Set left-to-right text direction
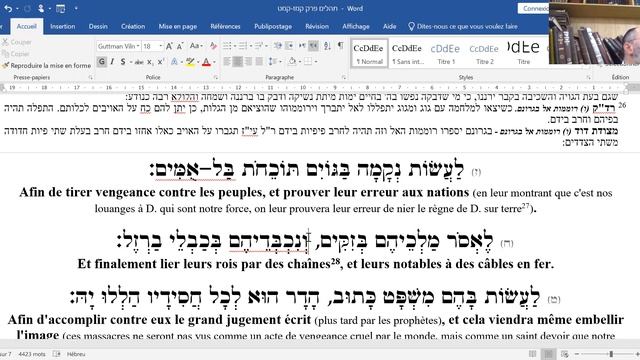This screenshot has width=640, height=360. (x=302, y=46)
